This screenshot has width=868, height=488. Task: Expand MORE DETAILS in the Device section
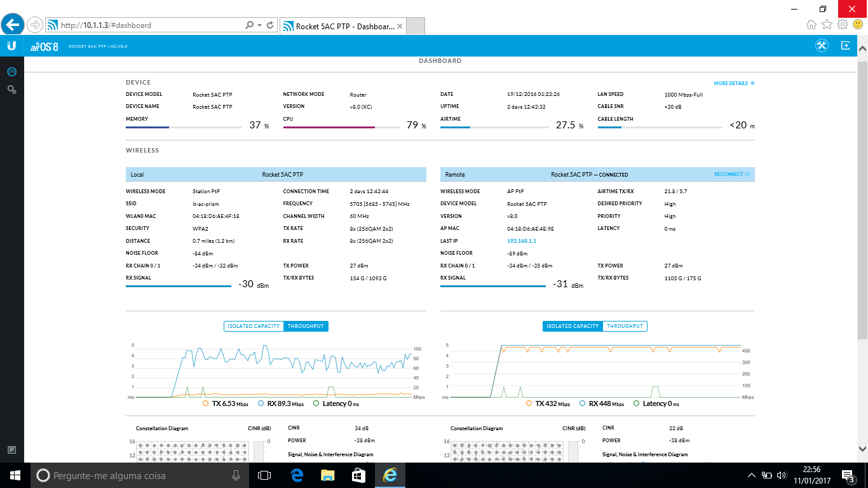click(x=734, y=83)
